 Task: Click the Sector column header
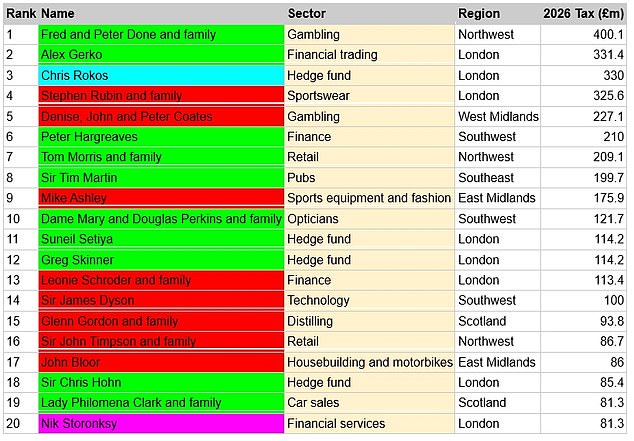click(x=368, y=14)
